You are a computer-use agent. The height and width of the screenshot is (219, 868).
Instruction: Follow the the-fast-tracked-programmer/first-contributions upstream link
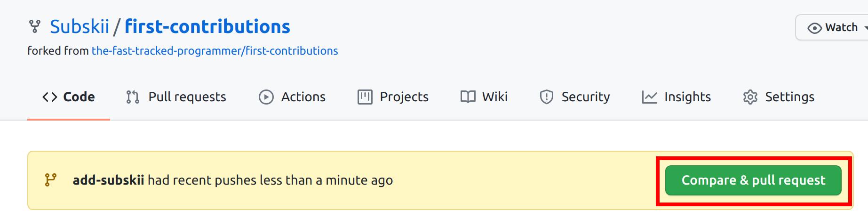pyautogui.click(x=215, y=51)
